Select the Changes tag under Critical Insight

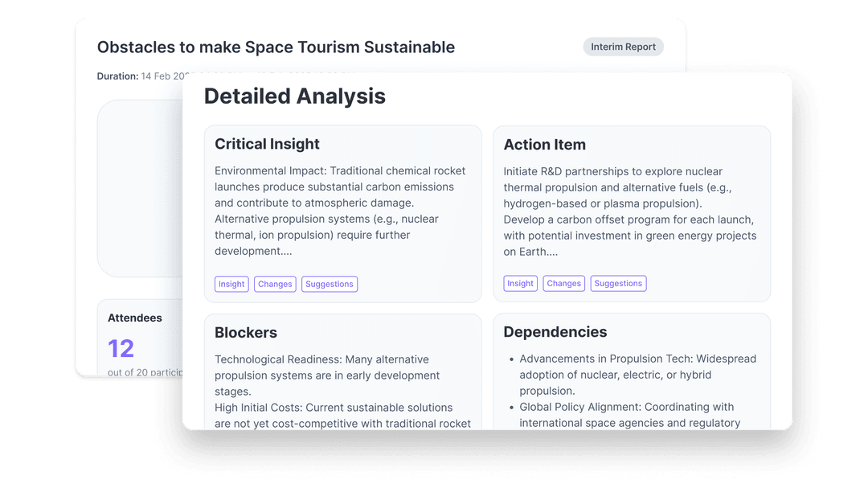click(x=275, y=284)
